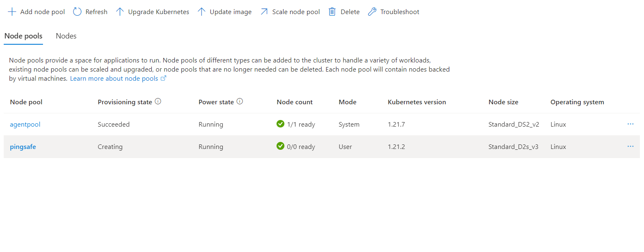Screen dimensions: 644x252
Task: Click the Refresh circular arrow icon
Action: pos(77,12)
